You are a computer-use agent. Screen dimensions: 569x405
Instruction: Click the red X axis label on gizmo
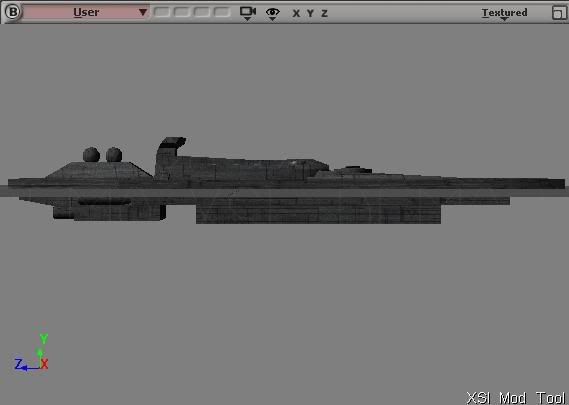(44, 364)
